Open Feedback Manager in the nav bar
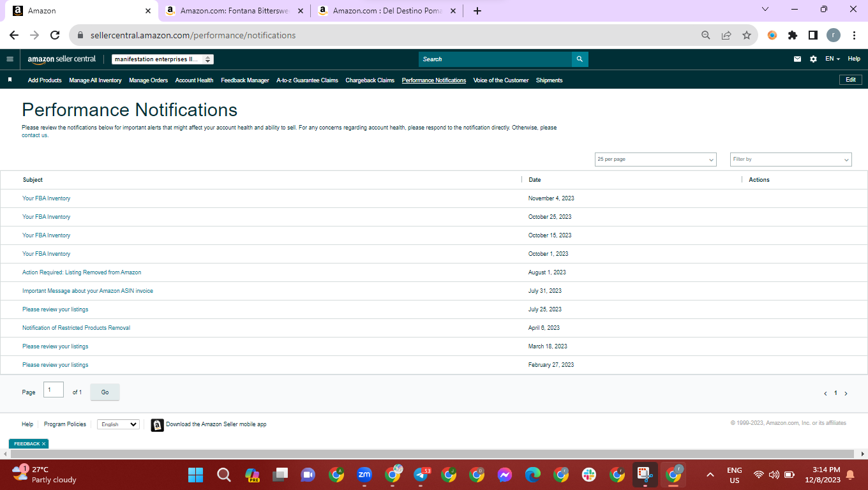This screenshot has height=490, width=868. (x=245, y=80)
